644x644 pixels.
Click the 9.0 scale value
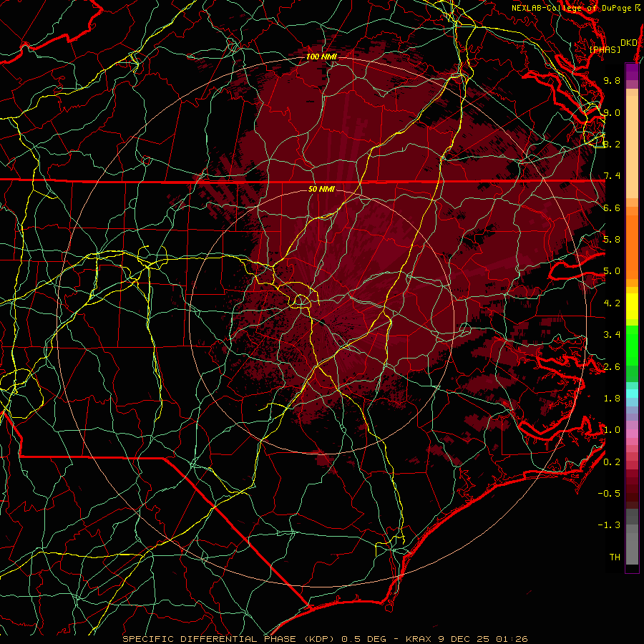tap(612, 112)
